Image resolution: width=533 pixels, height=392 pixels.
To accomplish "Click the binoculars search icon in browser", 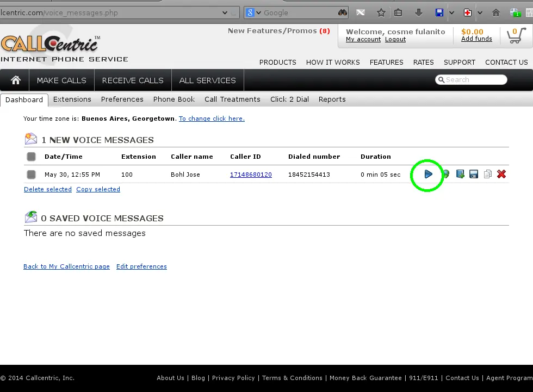I will [x=343, y=13].
